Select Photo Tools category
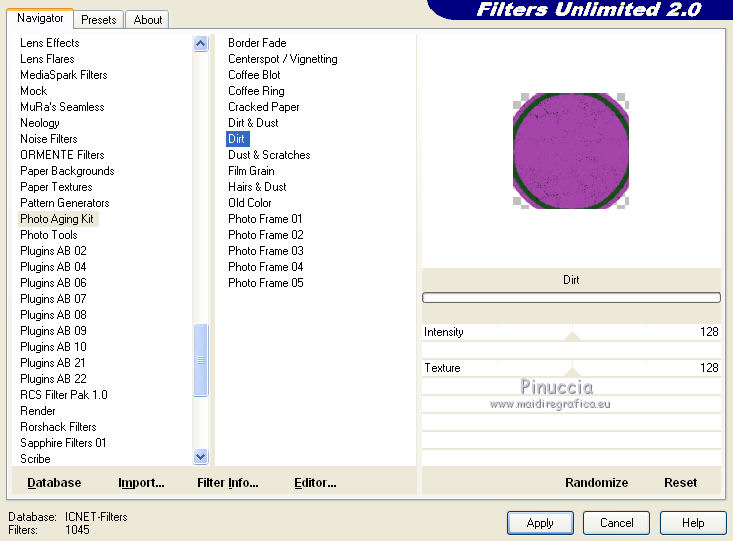 pyautogui.click(x=49, y=235)
